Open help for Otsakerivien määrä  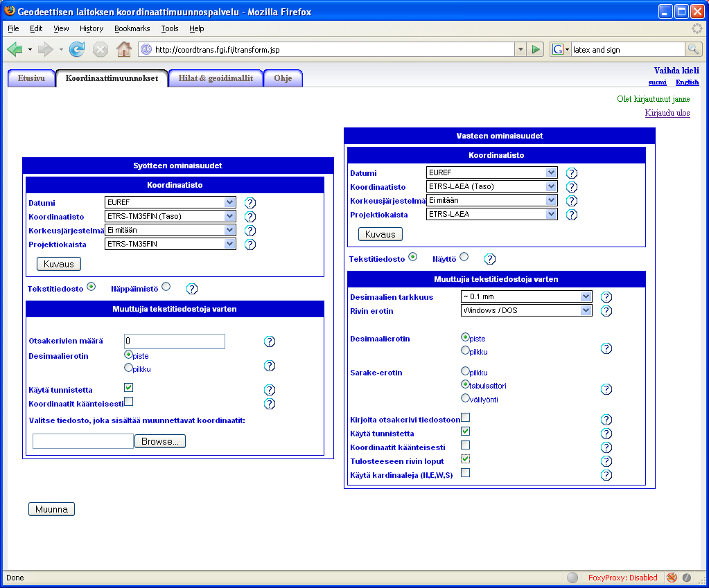[270, 341]
